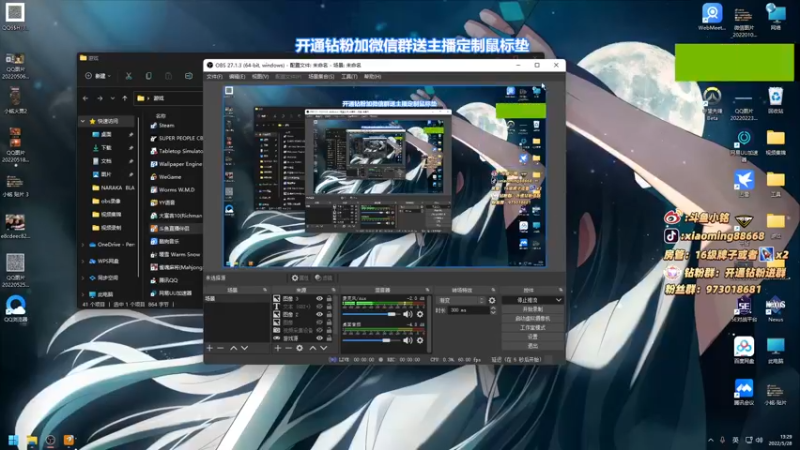Viewport: 800px width, 450px height.
Task: Open the Windows Start menu
Action: [x=14, y=440]
